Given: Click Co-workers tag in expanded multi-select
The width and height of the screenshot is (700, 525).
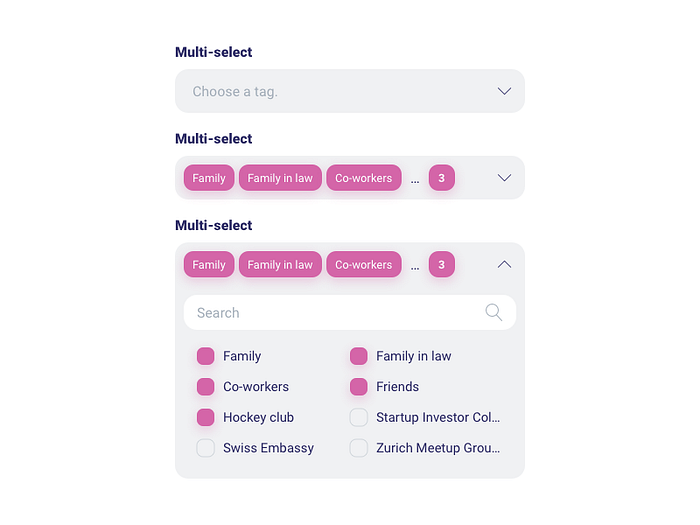Looking at the screenshot, I should tap(364, 264).
